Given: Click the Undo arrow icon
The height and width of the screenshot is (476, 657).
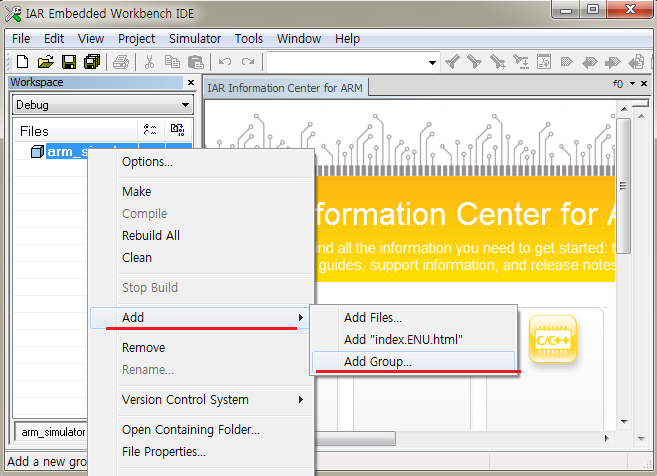Looking at the screenshot, I should [225, 62].
